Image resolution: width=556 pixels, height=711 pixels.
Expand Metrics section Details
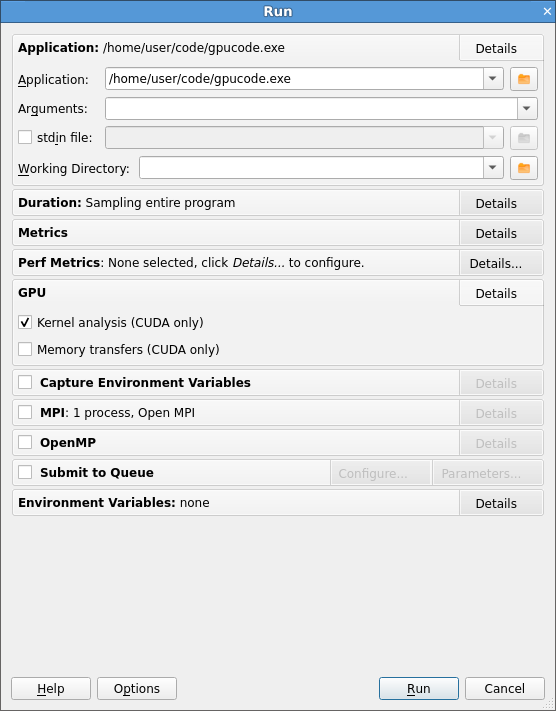point(501,233)
